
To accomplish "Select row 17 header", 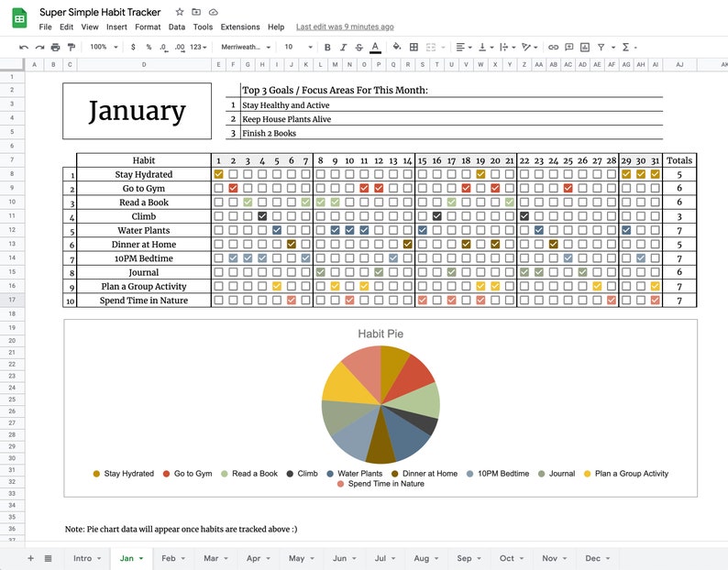I will (12, 300).
